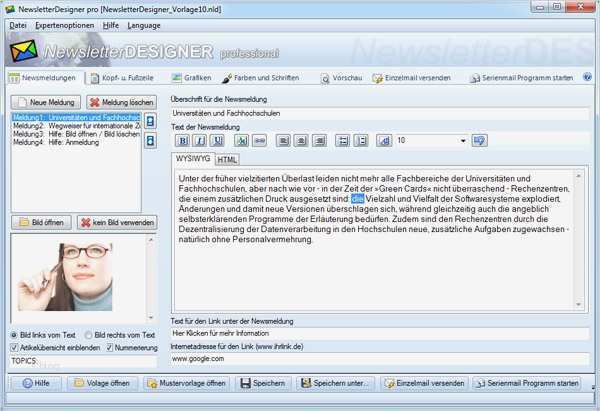Click Einzelmail versenden in top toolbar
600x411 pixels.
(411, 78)
